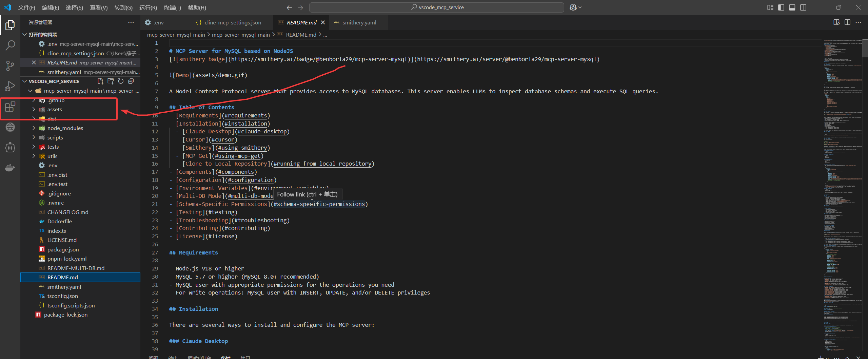Open the Run and Debug view icon
The width and height of the screenshot is (868, 359).
tap(10, 86)
